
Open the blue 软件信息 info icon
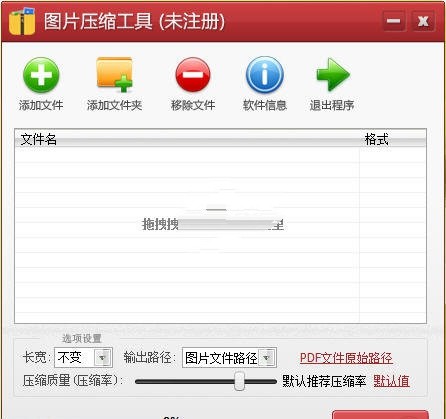(265, 75)
